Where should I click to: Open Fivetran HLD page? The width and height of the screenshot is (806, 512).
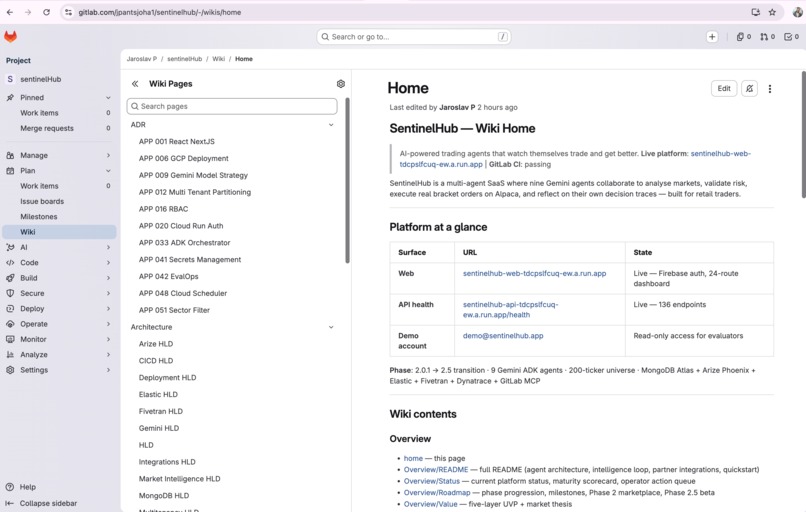[x=161, y=411]
